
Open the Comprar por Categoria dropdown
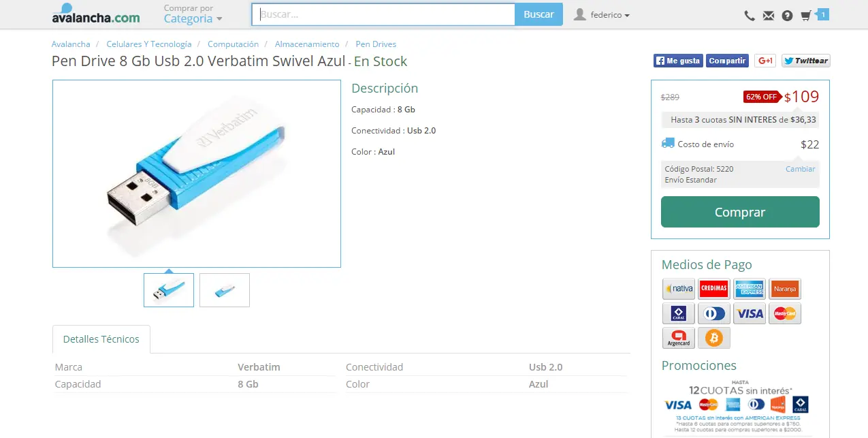[193, 14]
